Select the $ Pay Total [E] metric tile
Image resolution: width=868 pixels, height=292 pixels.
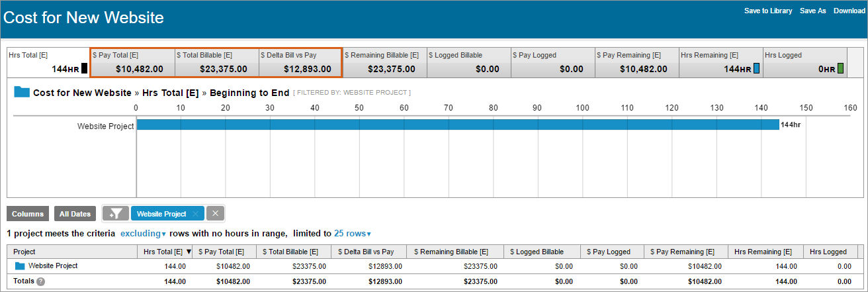(132, 62)
